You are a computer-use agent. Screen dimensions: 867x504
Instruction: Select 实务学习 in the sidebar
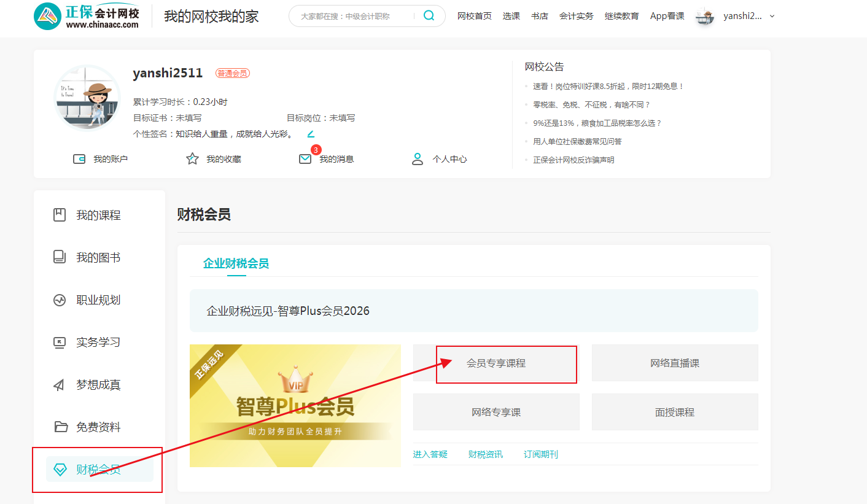coord(99,343)
